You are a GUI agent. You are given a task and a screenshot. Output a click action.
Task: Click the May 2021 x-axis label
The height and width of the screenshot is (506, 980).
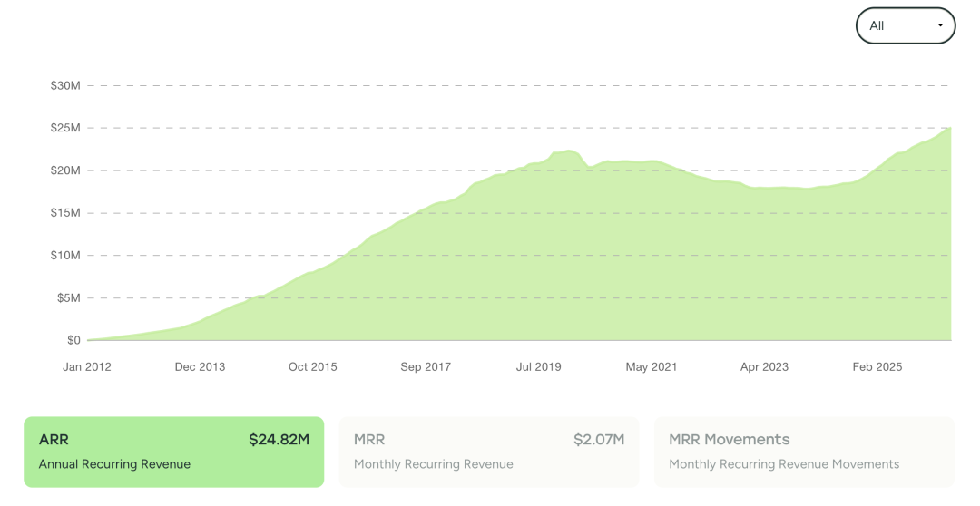pos(652,367)
